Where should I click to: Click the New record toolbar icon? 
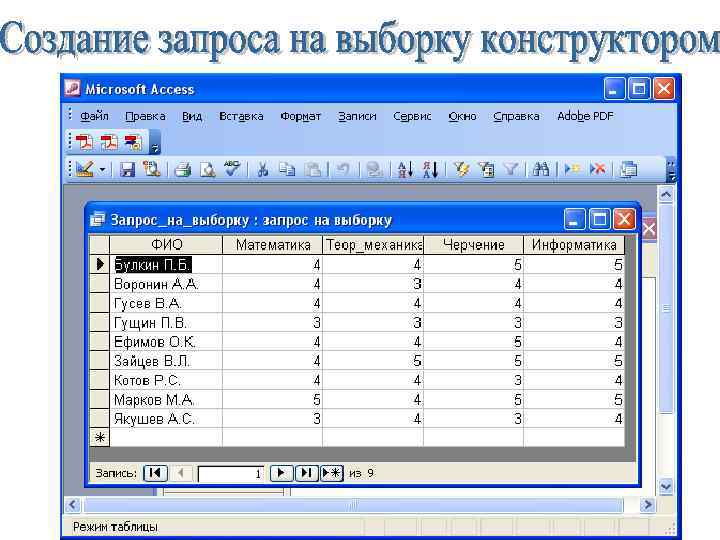[x=572, y=169]
